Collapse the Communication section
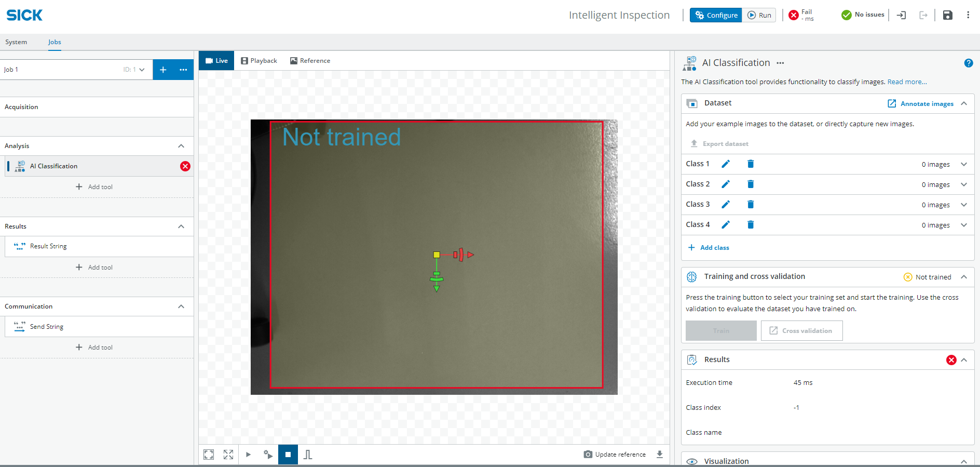 [181, 306]
